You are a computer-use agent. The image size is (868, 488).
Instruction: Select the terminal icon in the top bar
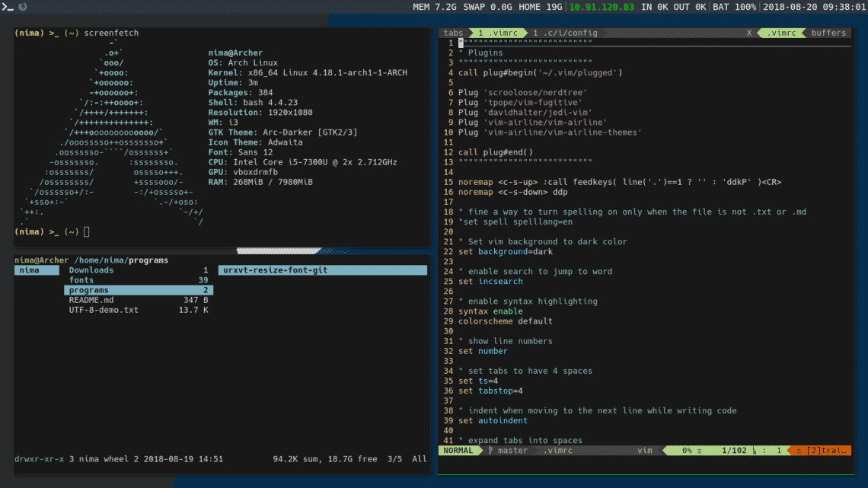(x=7, y=8)
